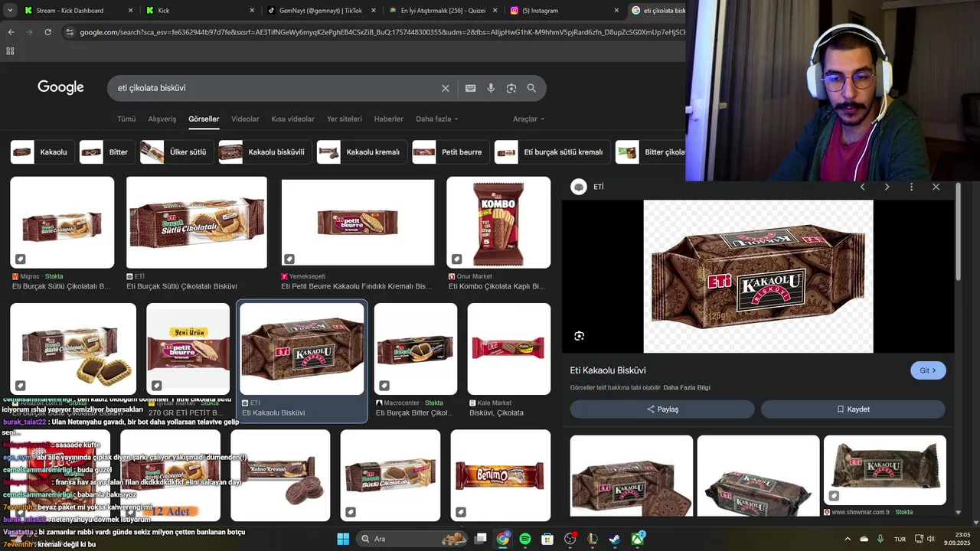Open Benimo biscuit image result
This screenshot has height=551, width=980.
click(501, 475)
